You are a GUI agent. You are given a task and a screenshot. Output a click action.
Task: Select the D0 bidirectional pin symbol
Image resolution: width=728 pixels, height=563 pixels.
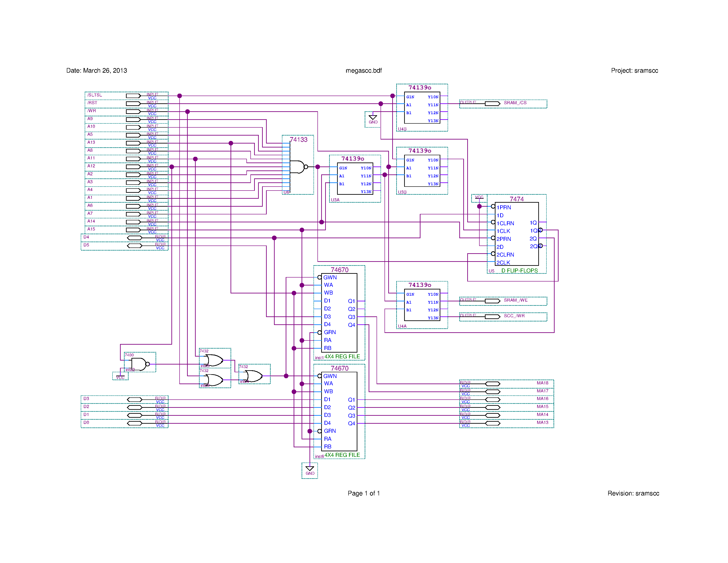[135, 423]
